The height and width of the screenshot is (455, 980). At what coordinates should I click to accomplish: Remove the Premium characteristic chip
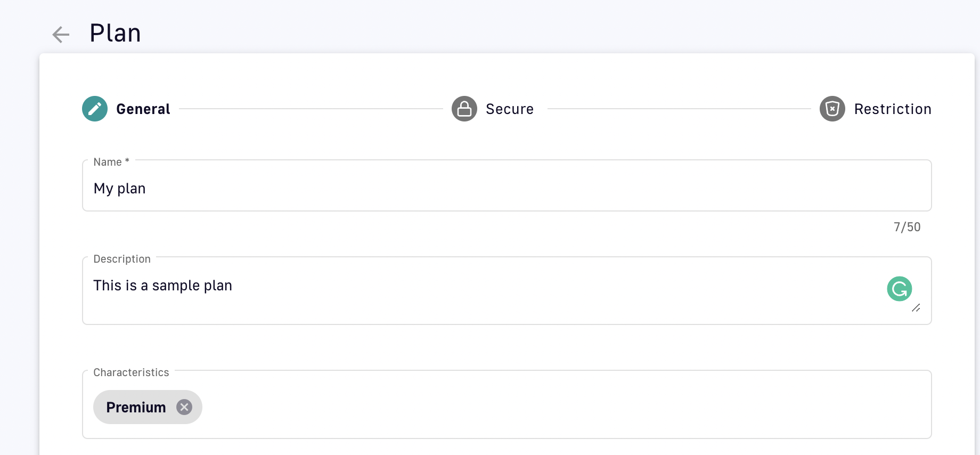[184, 407]
